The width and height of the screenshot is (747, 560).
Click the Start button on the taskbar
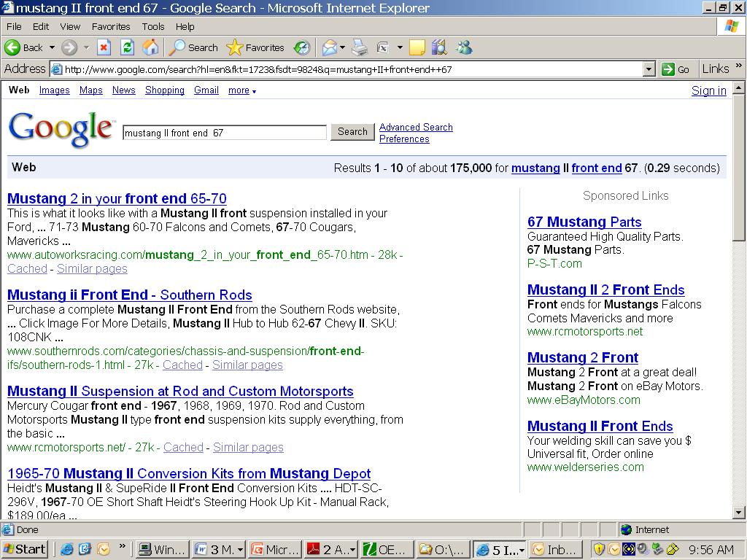pos(25,549)
